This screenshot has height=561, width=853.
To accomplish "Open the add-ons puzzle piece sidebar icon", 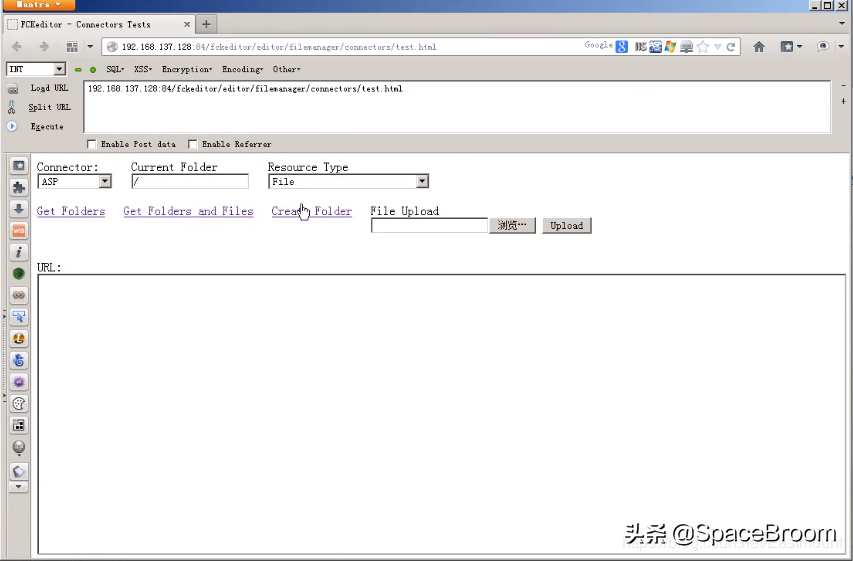I will pos(19,187).
